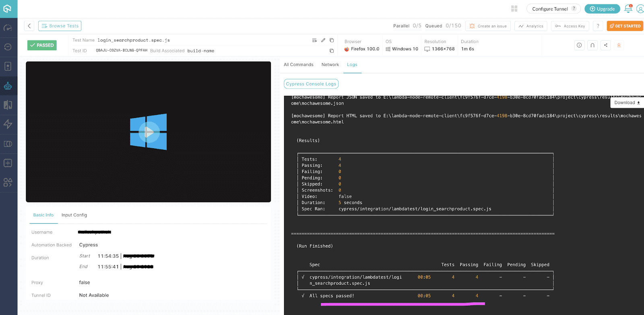Click Automation Backed value Cypress
This screenshot has width=644, height=315.
[x=89, y=245]
